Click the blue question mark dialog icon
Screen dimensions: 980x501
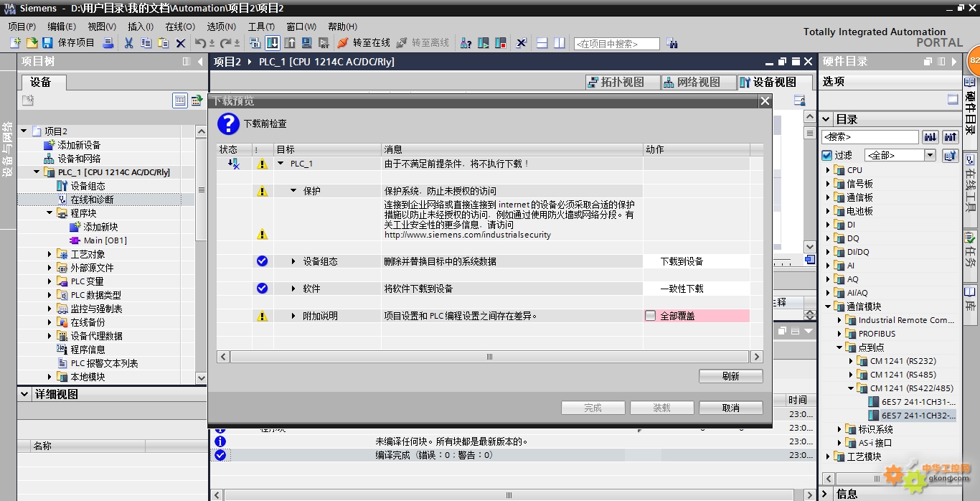pos(228,124)
